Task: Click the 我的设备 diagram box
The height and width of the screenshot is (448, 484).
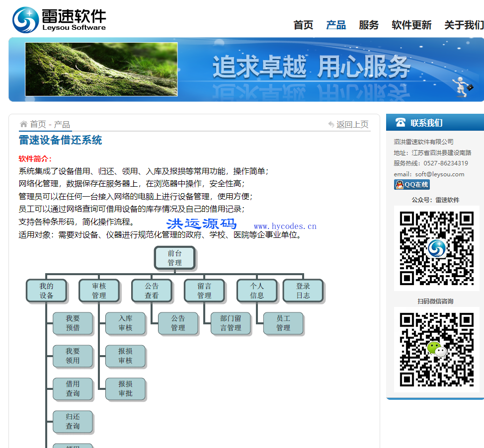Action: (x=46, y=291)
